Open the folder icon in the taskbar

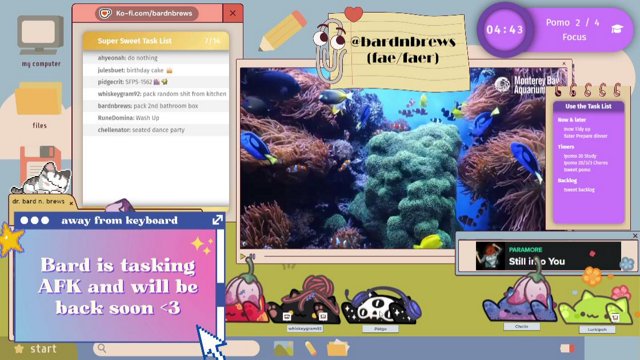338,348
